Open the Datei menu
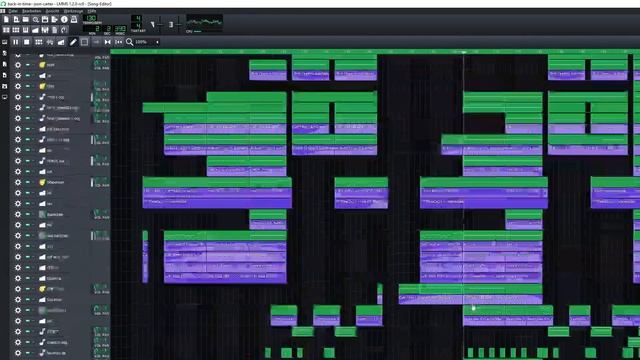Screen dimensions: 640x360 click(13, 11)
